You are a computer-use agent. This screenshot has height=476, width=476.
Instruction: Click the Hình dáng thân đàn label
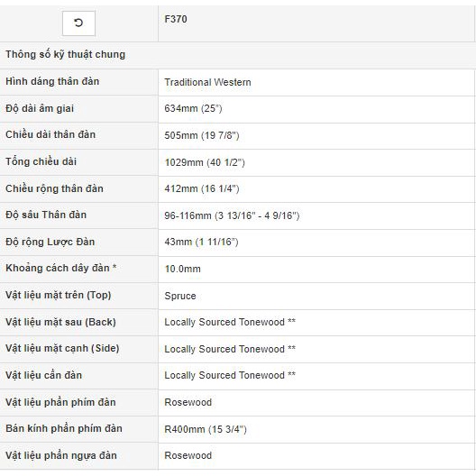coord(52,81)
